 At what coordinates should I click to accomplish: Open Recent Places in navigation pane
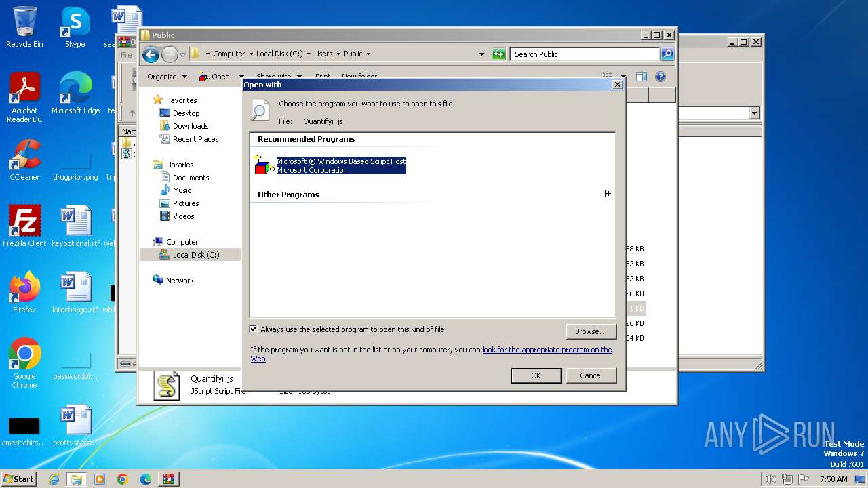point(195,139)
